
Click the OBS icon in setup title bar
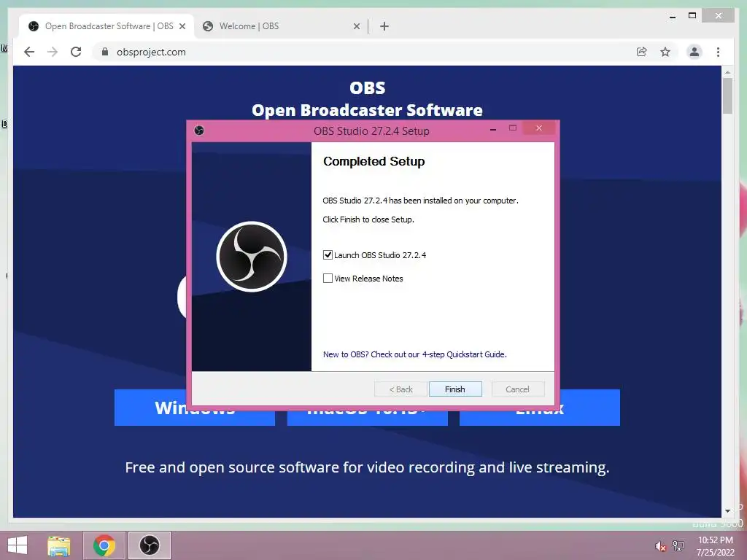pyautogui.click(x=199, y=131)
